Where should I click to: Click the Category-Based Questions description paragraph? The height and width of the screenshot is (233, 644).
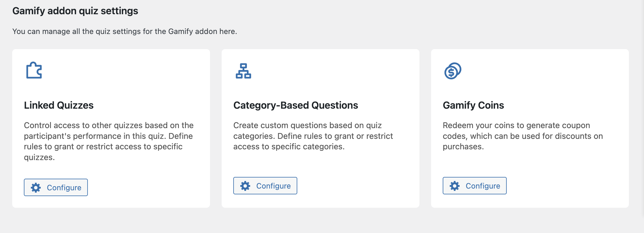point(313,136)
